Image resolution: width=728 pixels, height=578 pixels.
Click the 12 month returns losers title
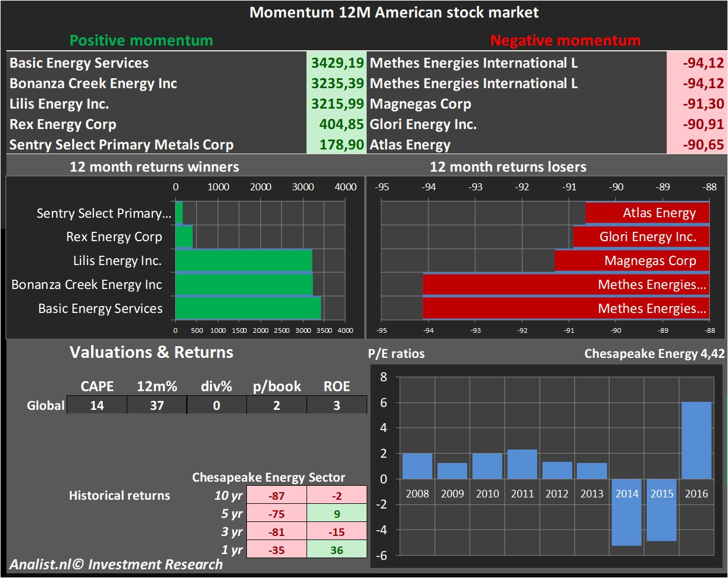[508, 167]
